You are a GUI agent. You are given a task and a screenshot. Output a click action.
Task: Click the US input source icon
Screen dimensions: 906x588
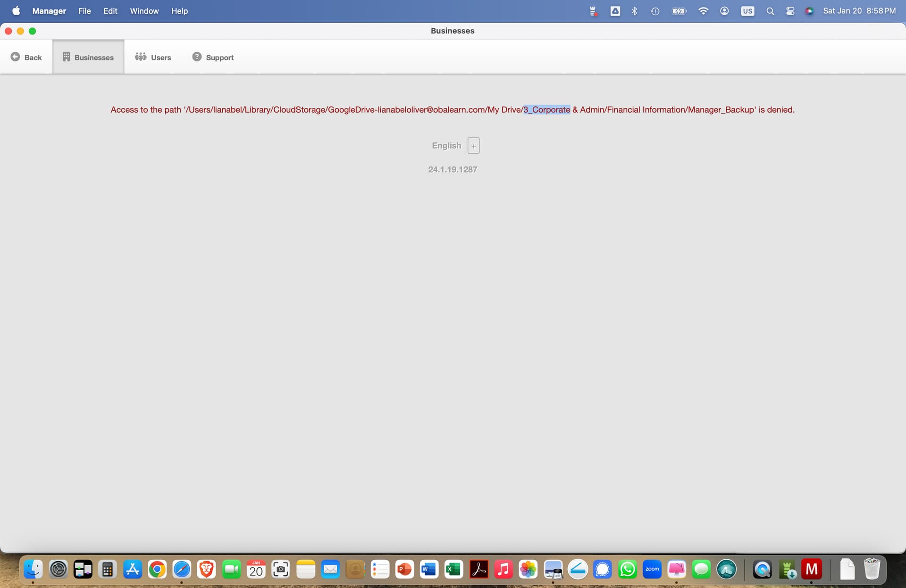(747, 11)
